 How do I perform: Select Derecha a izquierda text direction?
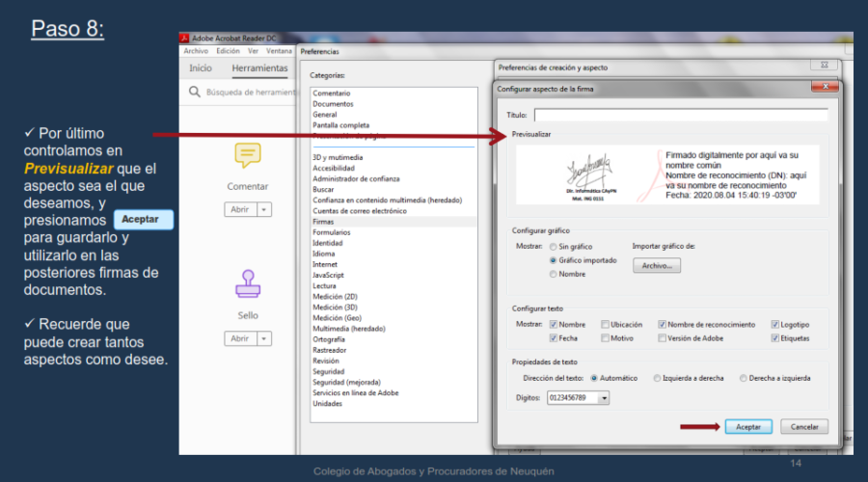click(x=743, y=379)
